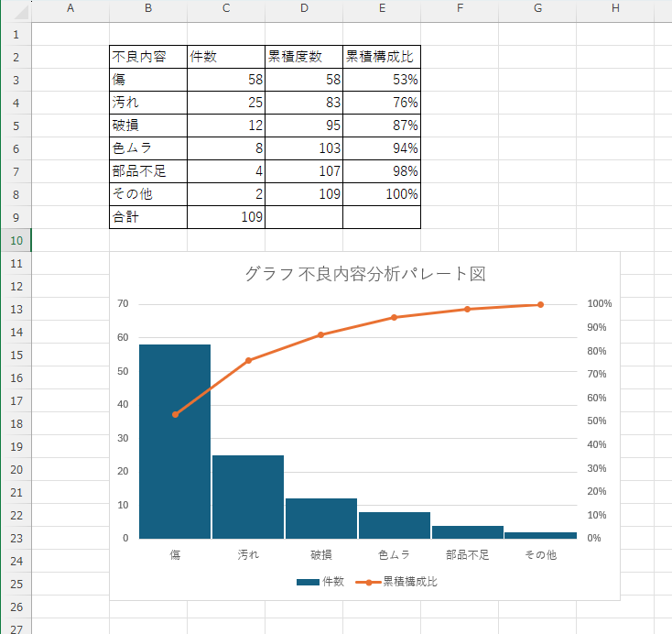Click the blue 件数 legend entry

320,582
